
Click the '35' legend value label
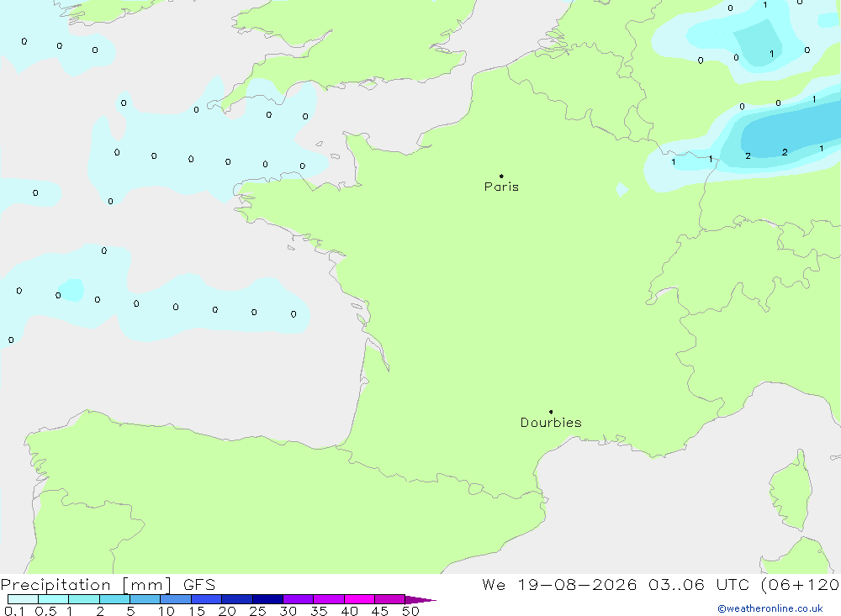point(319,611)
